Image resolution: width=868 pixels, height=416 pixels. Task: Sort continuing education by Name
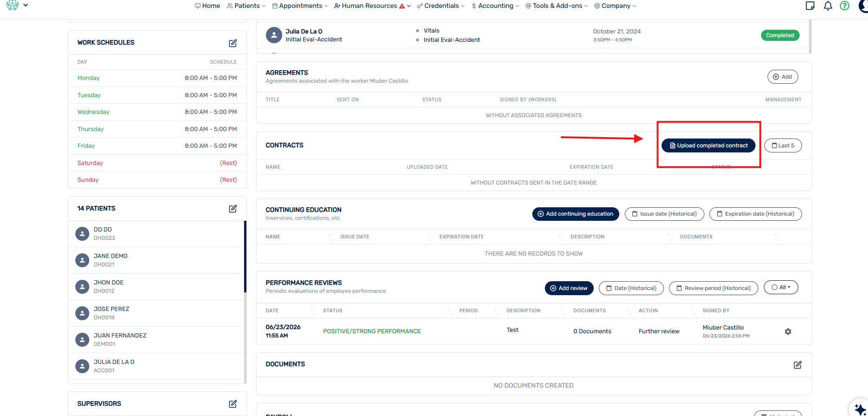point(330,237)
